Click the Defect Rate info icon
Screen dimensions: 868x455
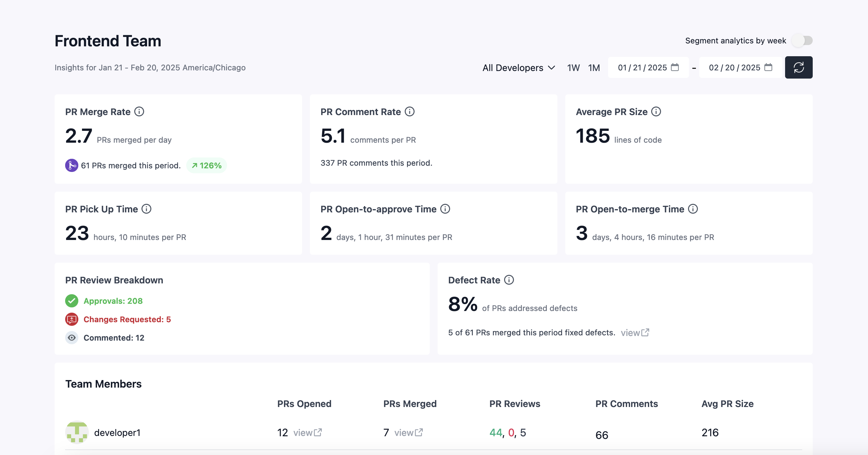[509, 280]
